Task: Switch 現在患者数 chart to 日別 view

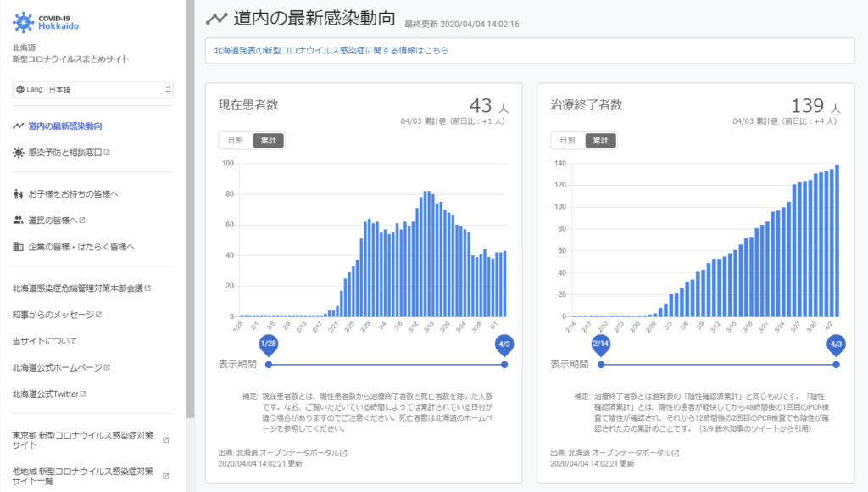Action: click(235, 140)
